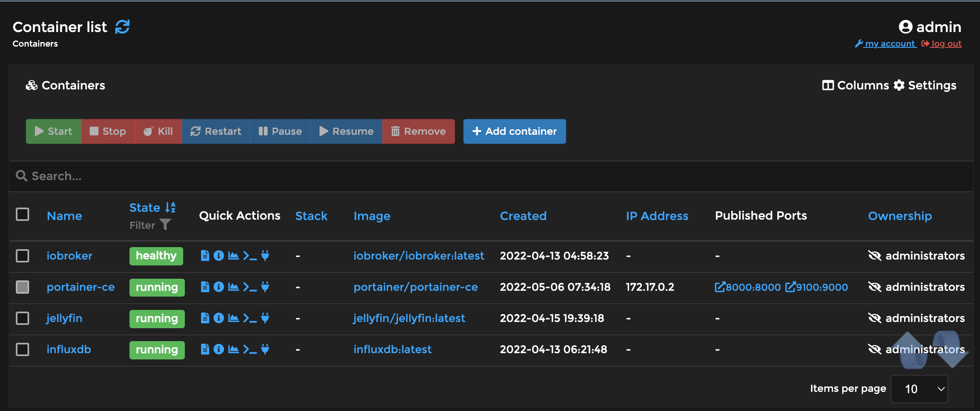Click the log out link
Image resolution: width=980 pixels, height=411 pixels.
coord(941,44)
